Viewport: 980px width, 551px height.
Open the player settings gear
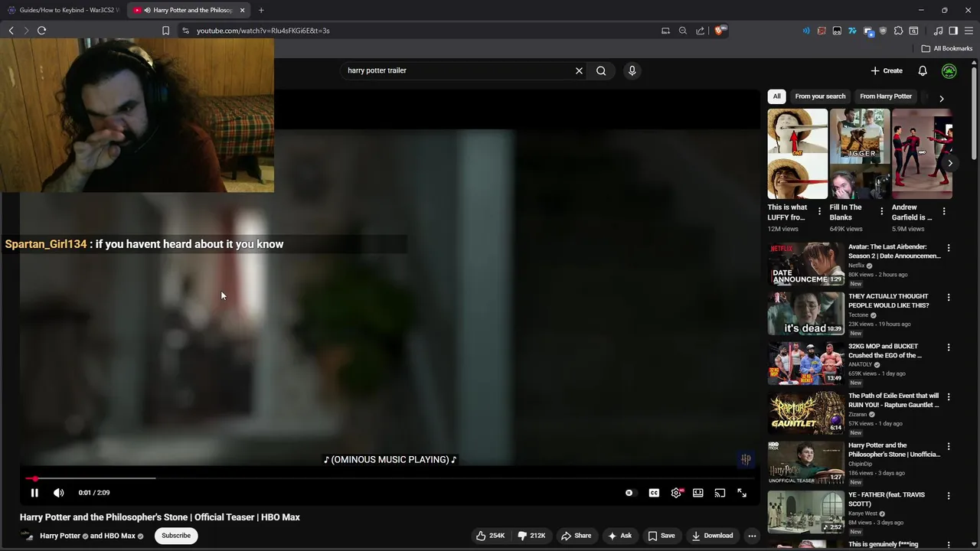point(676,493)
